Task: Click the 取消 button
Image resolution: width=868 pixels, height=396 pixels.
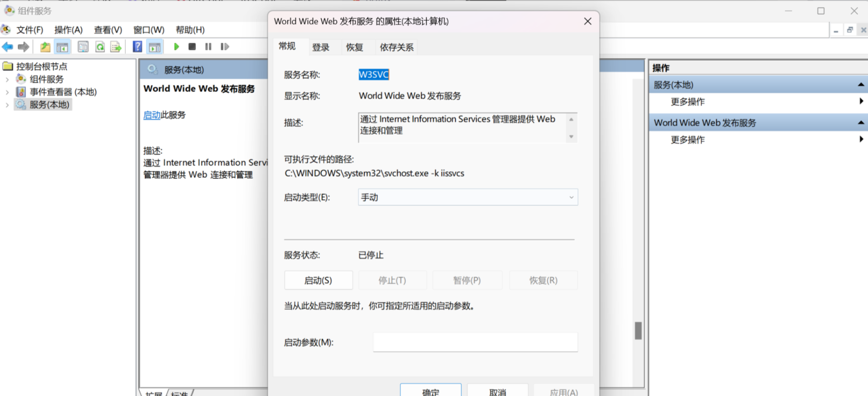Action: [x=497, y=391]
